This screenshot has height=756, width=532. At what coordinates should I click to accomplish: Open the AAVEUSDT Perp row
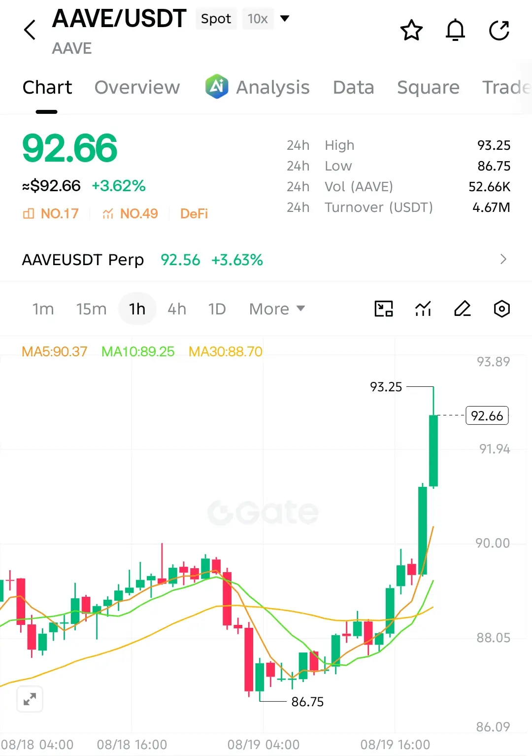click(266, 259)
